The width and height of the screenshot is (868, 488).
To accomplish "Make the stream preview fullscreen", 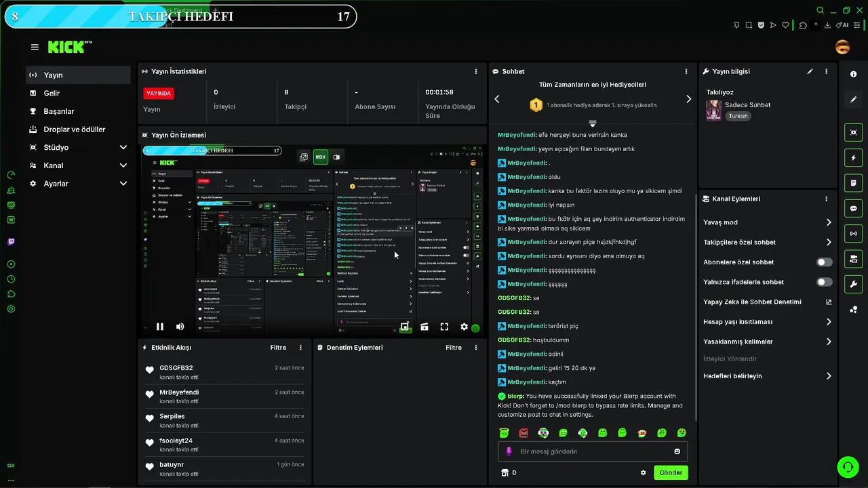I will [444, 327].
